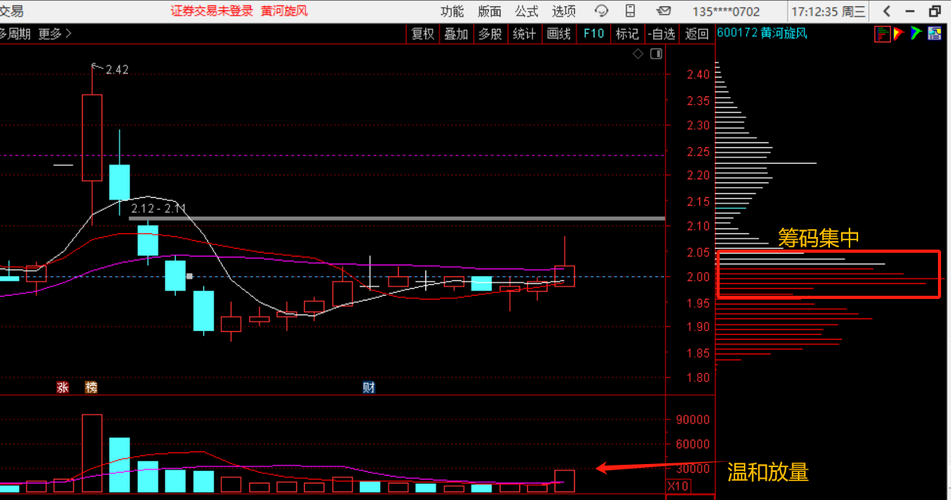Click the 财 financial event marker

click(368, 387)
